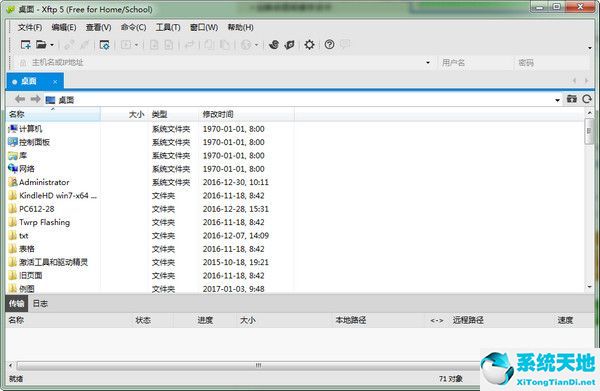Open the 窗口(W) menu
This screenshot has width=600, height=391.
click(204, 27)
